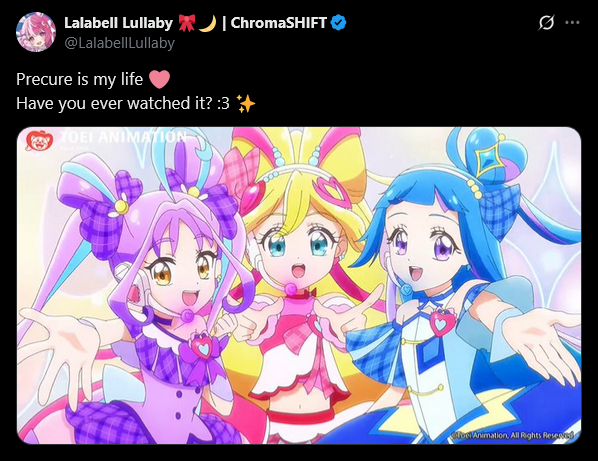Click the red ribbon emoji in name

point(187,23)
